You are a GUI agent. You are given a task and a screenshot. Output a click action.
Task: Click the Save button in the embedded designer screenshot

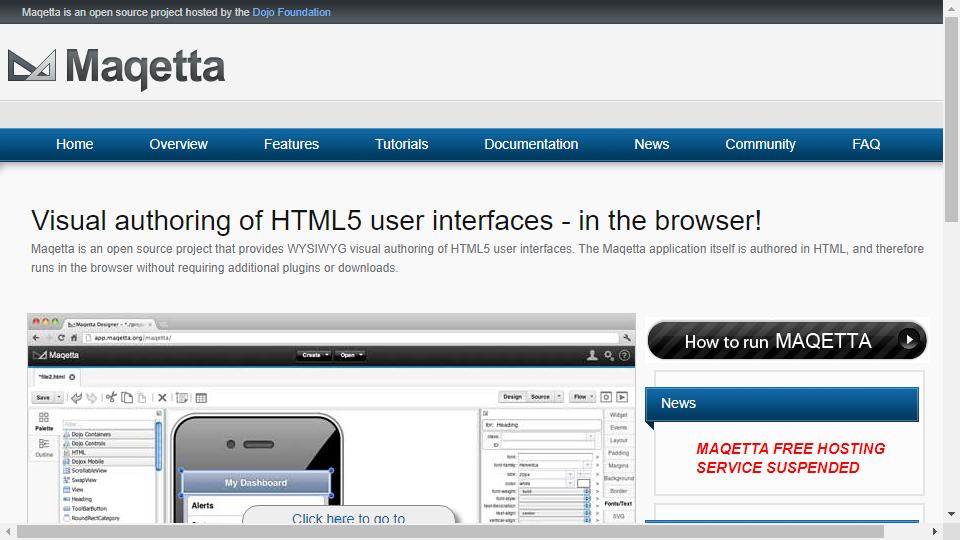point(43,397)
